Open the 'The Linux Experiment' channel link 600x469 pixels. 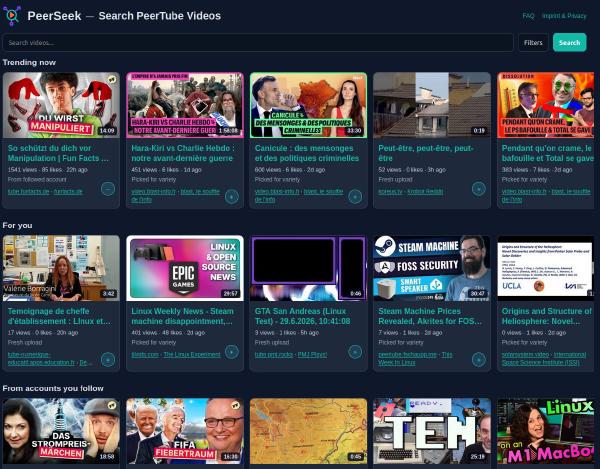[192, 355]
